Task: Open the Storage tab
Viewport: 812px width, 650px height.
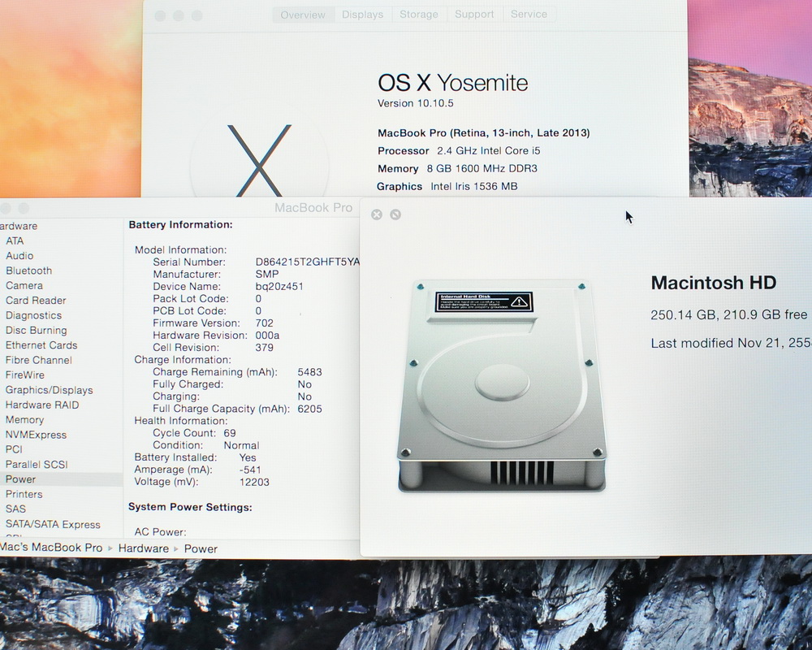Action: click(x=419, y=15)
